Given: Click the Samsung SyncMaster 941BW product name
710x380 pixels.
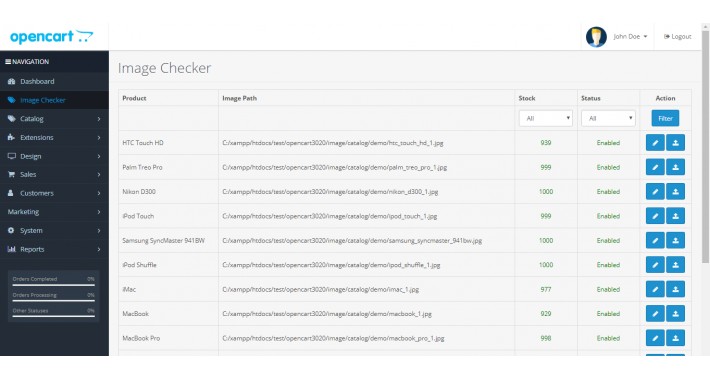Looking at the screenshot, I should click(163, 241).
